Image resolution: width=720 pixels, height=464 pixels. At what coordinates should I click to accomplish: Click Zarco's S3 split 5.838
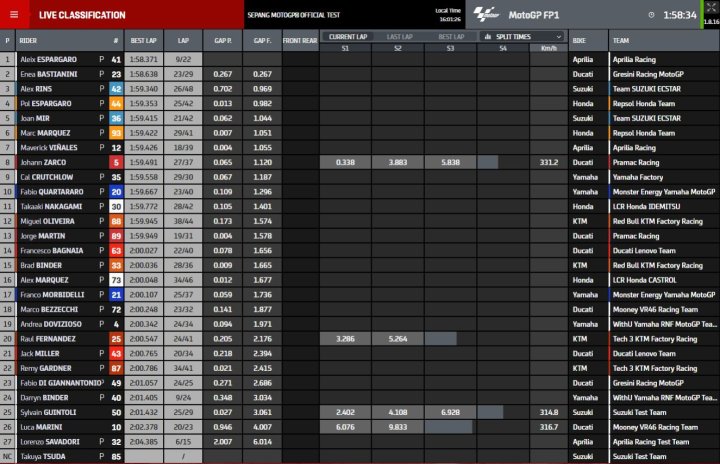click(450, 162)
